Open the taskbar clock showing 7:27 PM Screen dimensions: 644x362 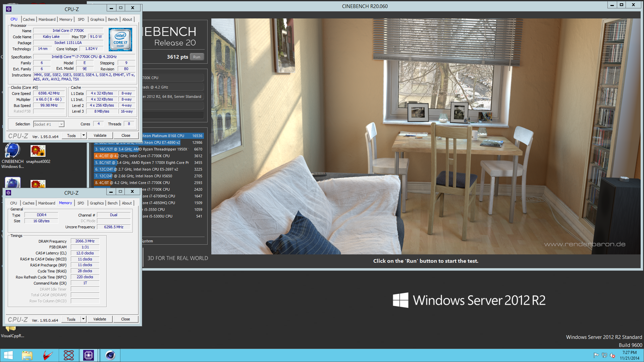point(630,355)
